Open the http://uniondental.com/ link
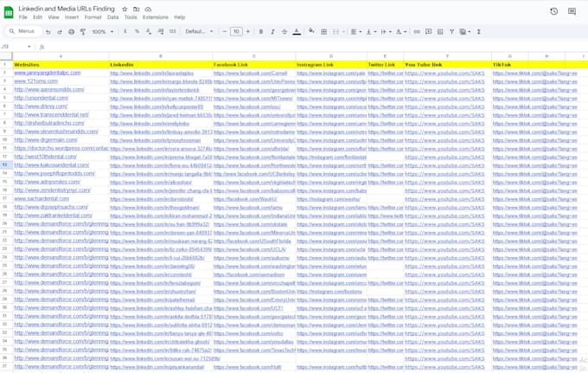The image size is (588, 373). [x=42, y=98]
